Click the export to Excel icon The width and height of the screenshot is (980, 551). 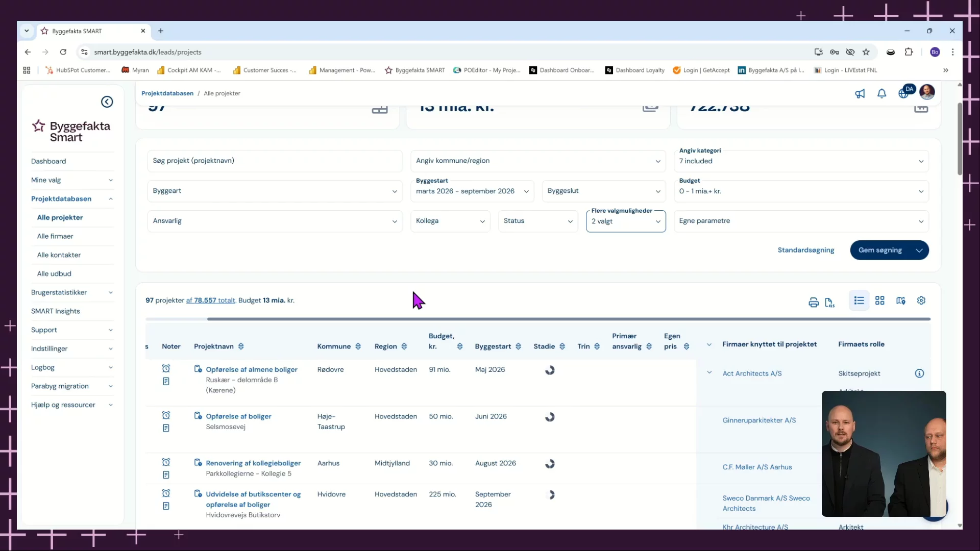pos(829,302)
